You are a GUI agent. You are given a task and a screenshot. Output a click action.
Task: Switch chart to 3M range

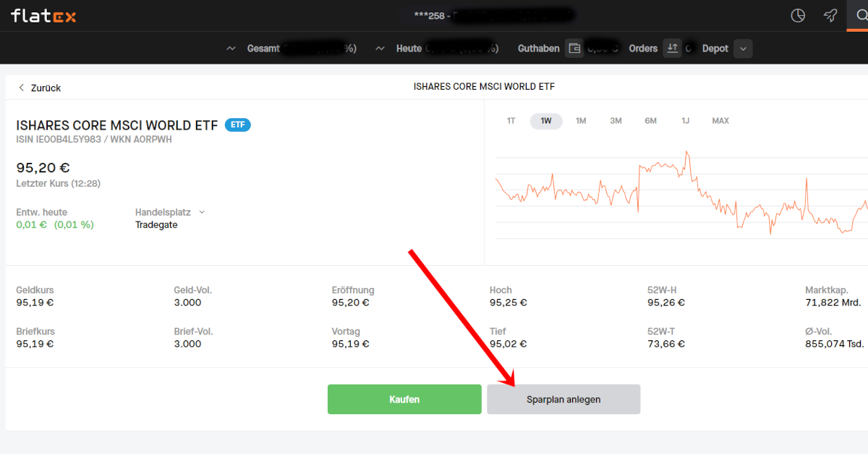(616, 121)
